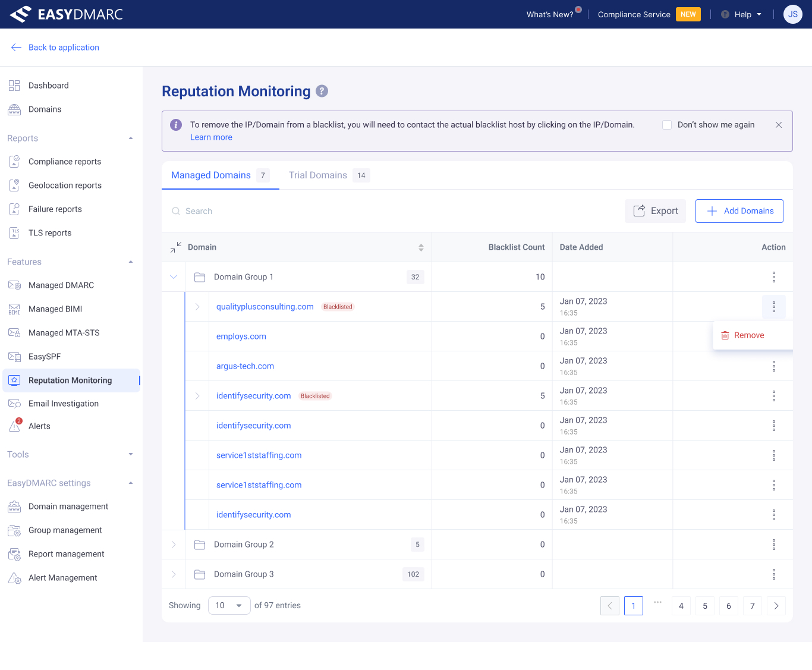Viewport: 812px width, 670px height.
Task: Click the Group management icon
Action: (x=14, y=530)
